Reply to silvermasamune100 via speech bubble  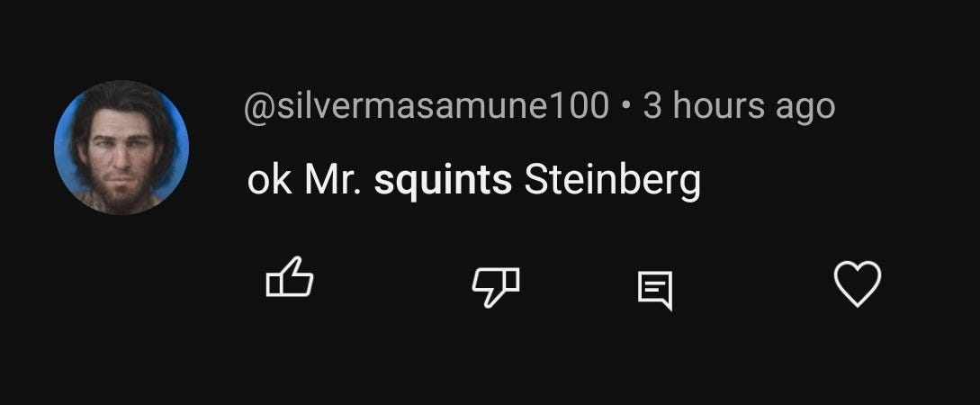pos(655,290)
